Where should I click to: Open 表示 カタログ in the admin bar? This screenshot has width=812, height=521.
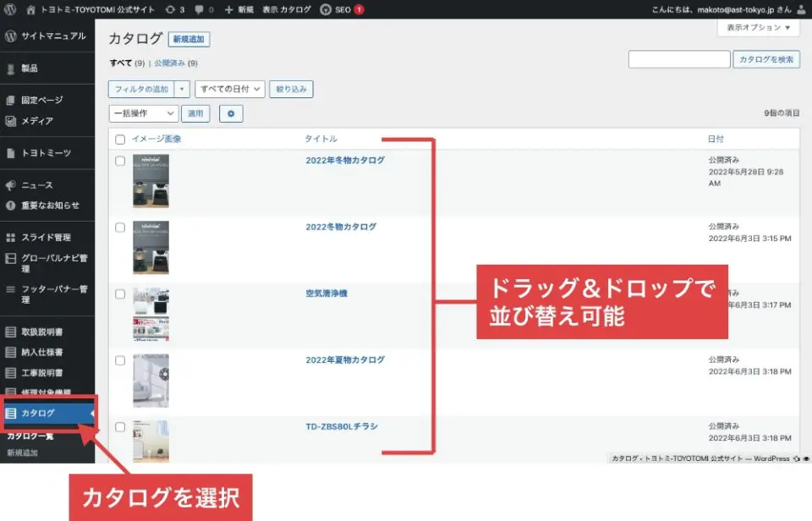tap(287, 9)
